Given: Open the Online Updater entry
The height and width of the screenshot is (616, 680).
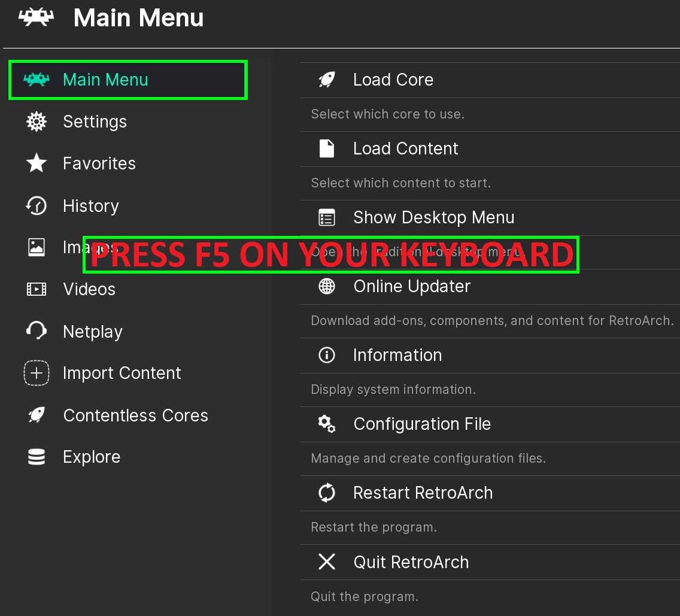Looking at the screenshot, I should point(490,286).
